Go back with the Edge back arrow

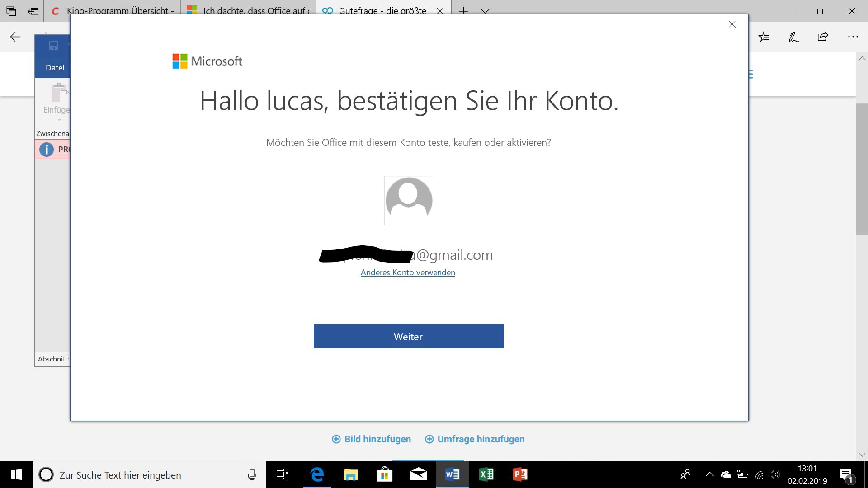[15, 37]
